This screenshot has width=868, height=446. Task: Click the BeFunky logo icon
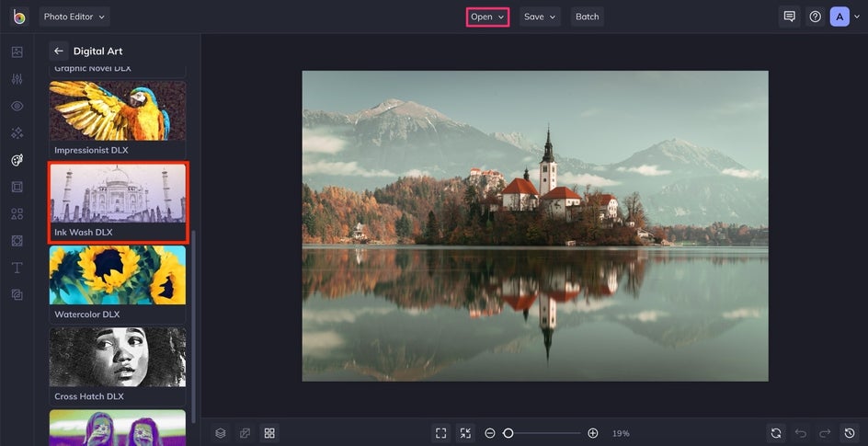[19, 17]
